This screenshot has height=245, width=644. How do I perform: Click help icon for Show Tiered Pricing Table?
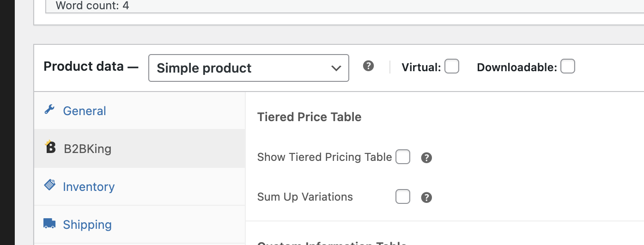tap(426, 158)
